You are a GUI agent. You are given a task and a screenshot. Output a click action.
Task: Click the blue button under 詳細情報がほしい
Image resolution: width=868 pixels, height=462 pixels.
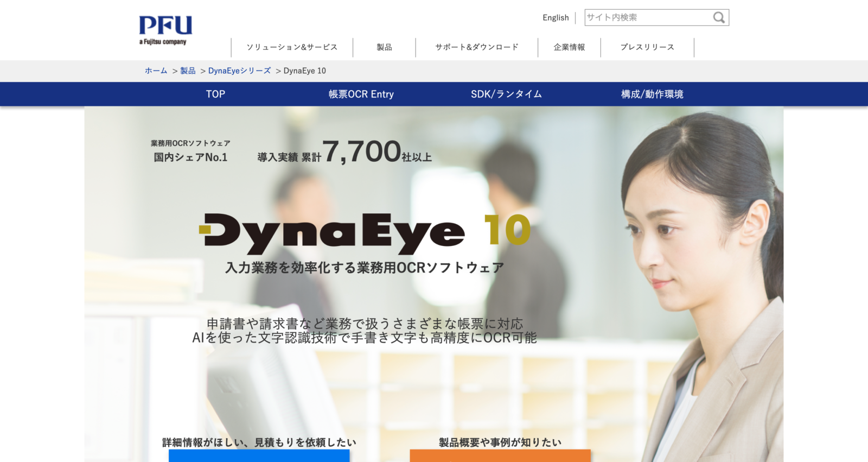[259, 455]
